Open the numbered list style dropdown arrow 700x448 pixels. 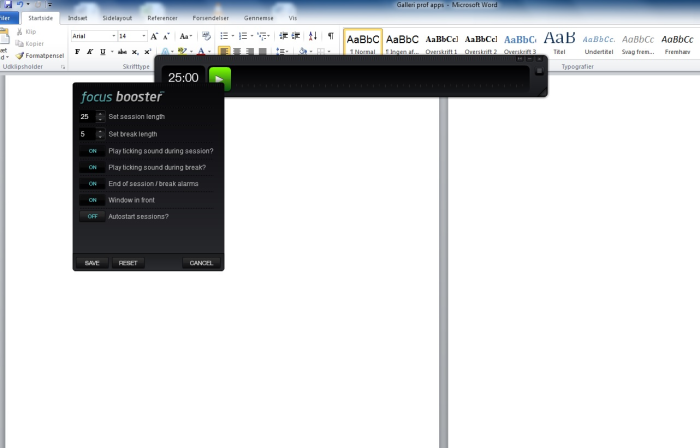[252, 36]
